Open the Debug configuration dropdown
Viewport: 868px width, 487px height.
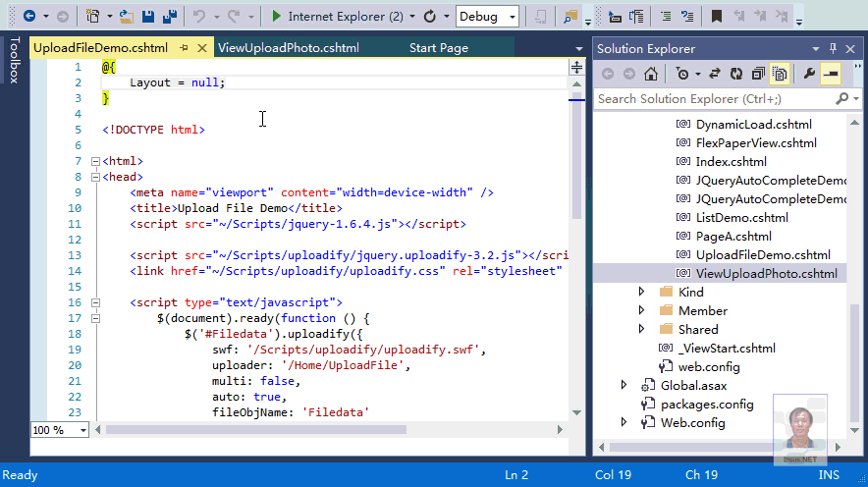(513, 17)
